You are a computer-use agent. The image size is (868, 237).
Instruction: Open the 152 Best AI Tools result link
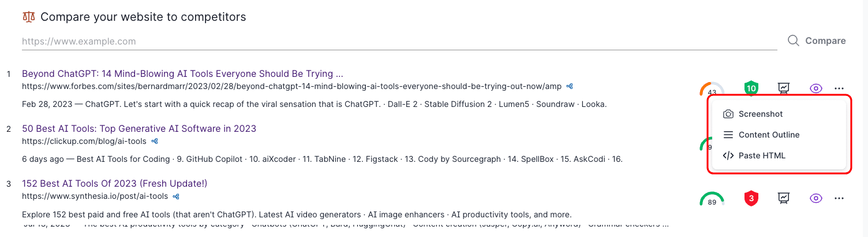coord(114,183)
